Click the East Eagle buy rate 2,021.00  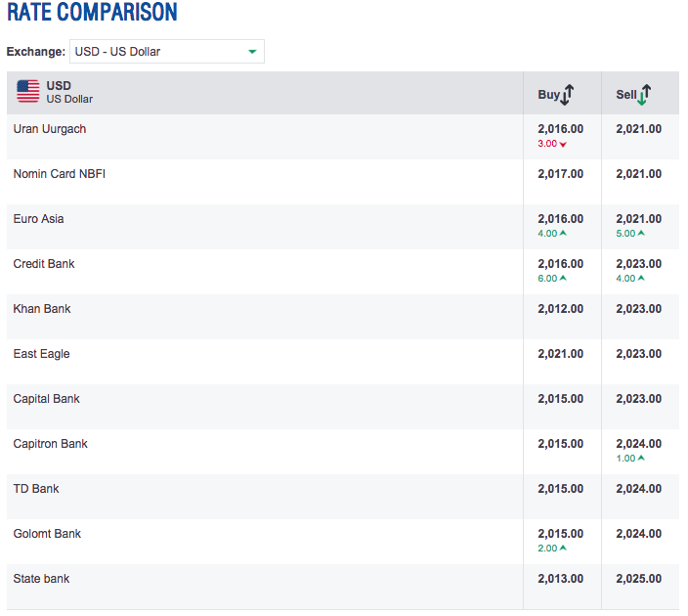pos(561,354)
